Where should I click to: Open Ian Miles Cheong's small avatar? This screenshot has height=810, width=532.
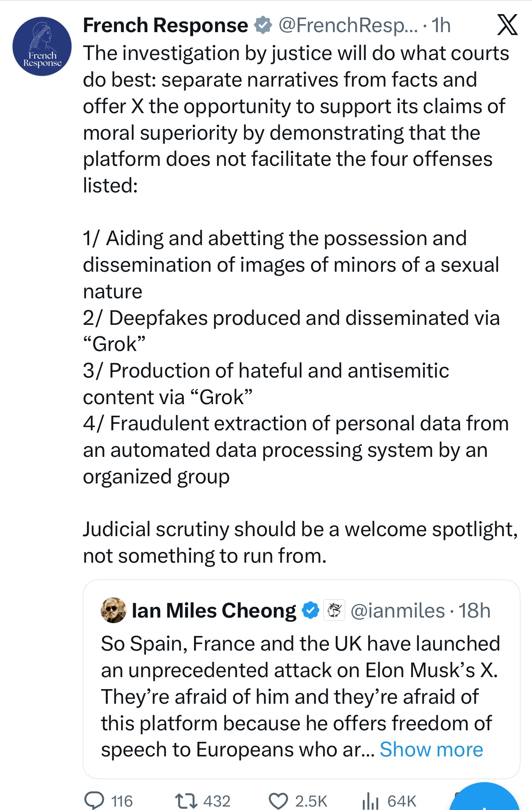pyautogui.click(x=114, y=610)
